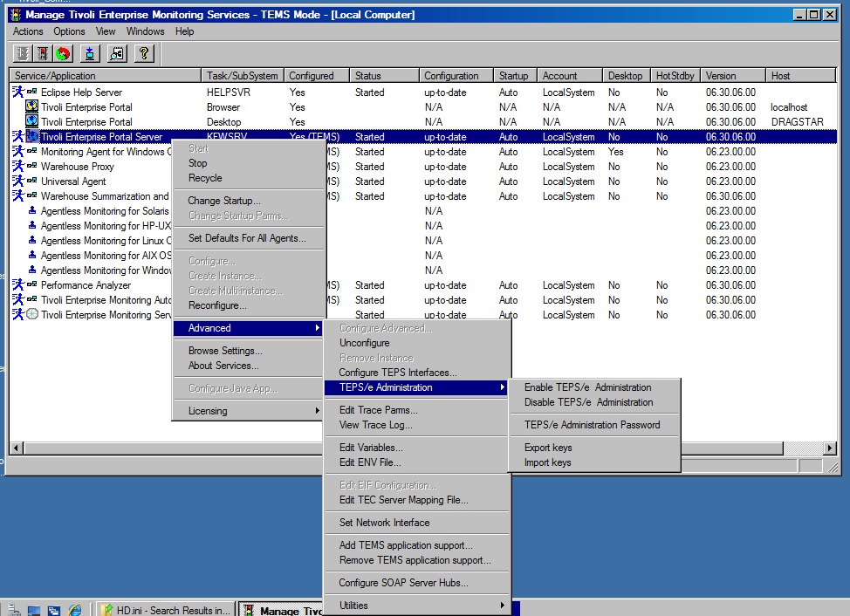Expand the Licensing submenu
850x616 pixels.
[248, 411]
